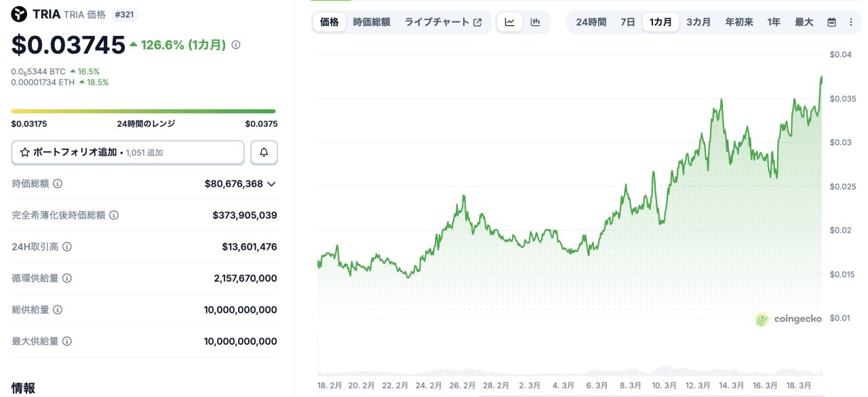Viewport: 868px width, 397px height.
Task: Click info icon next to 24H取引高
Action: 67,247
